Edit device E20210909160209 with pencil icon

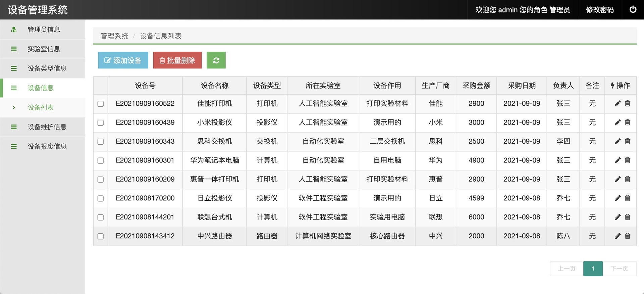[618, 179]
